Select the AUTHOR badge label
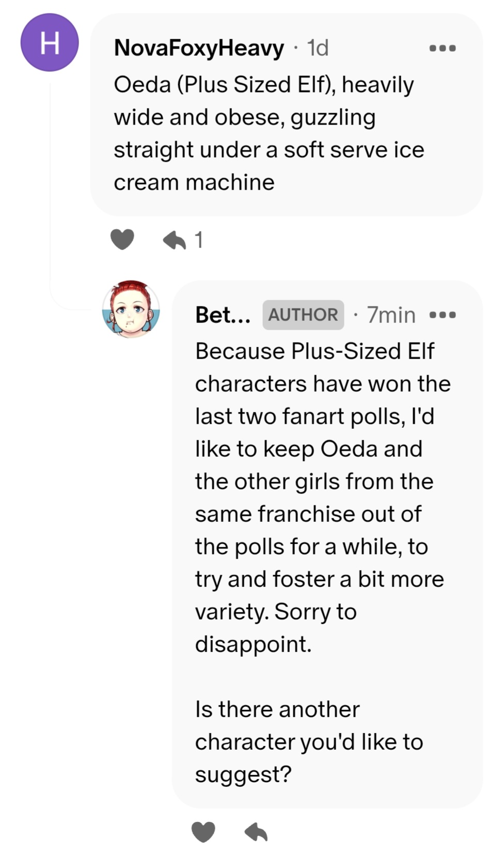 (x=303, y=315)
